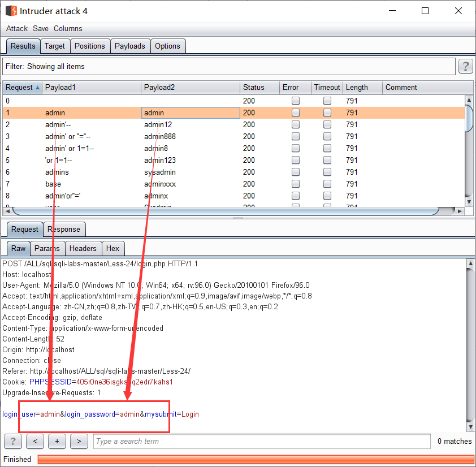Open the Headers view tab
Screen dimensions: 476x467
[83, 248]
